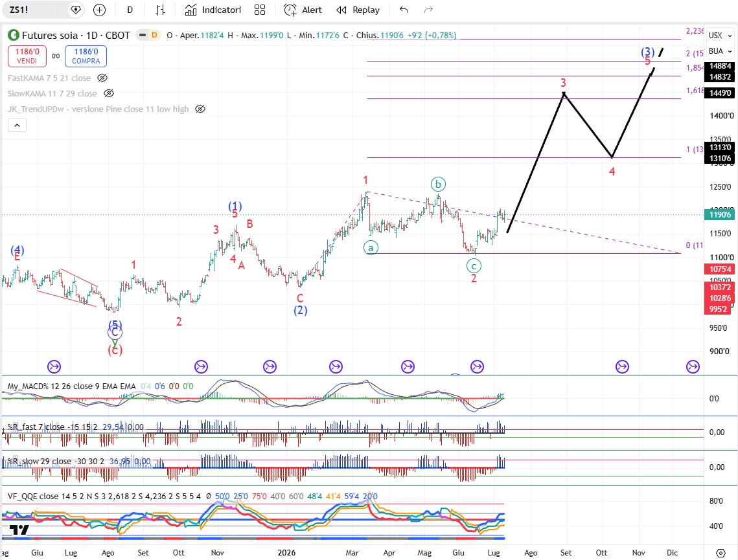738x560 pixels.
Task: Select the circled wave label a
Action: coord(371,247)
